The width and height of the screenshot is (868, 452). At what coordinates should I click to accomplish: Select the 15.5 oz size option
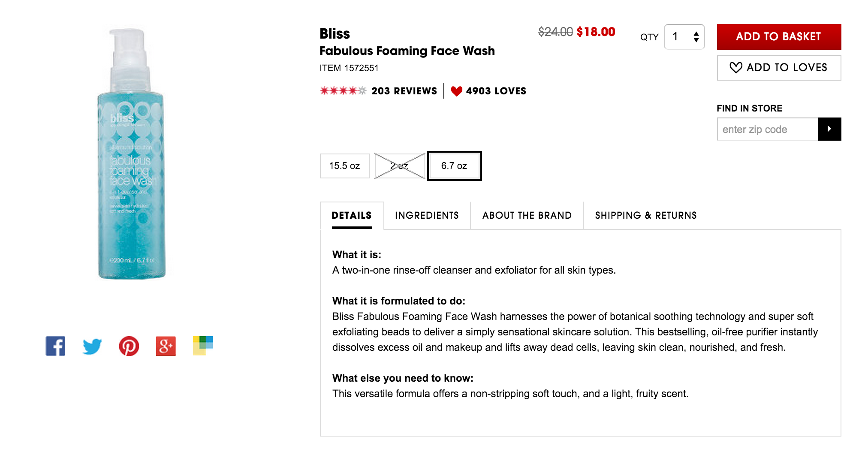[344, 166]
